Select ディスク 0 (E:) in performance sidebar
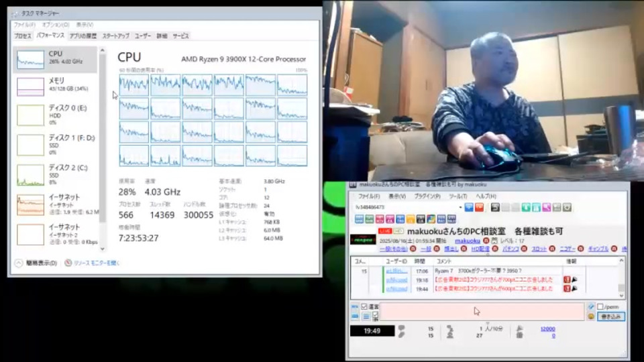The image size is (644, 362). click(x=55, y=115)
